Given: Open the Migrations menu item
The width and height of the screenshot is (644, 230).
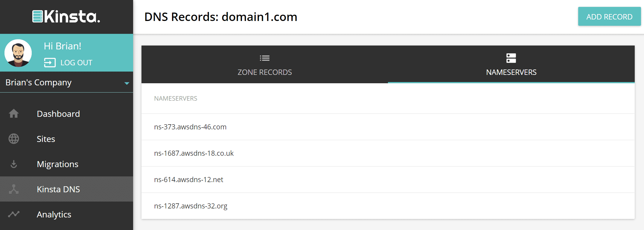Looking at the screenshot, I should coord(66,164).
